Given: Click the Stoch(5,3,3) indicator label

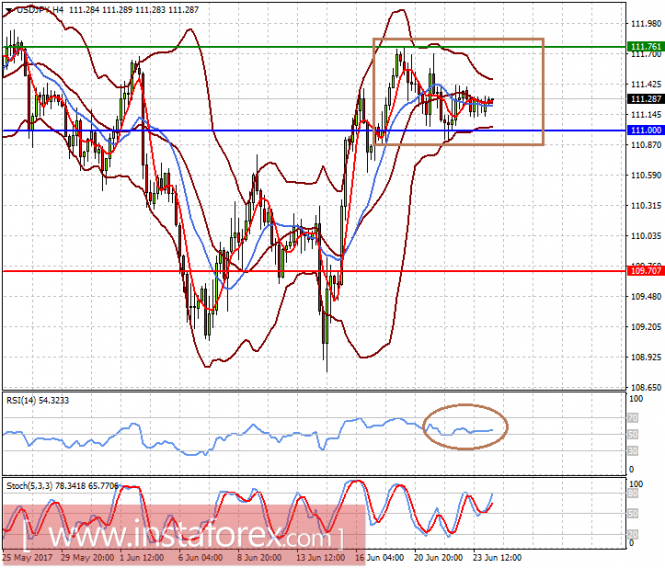Looking at the screenshot, I should (x=32, y=483).
